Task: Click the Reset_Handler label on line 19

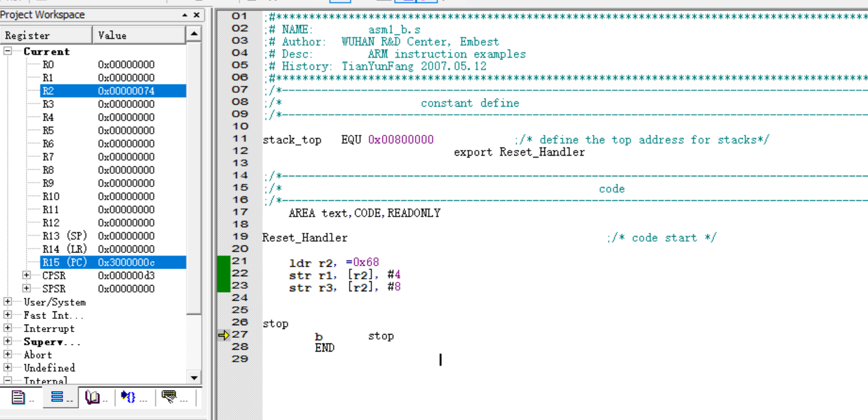Action: [x=305, y=238]
